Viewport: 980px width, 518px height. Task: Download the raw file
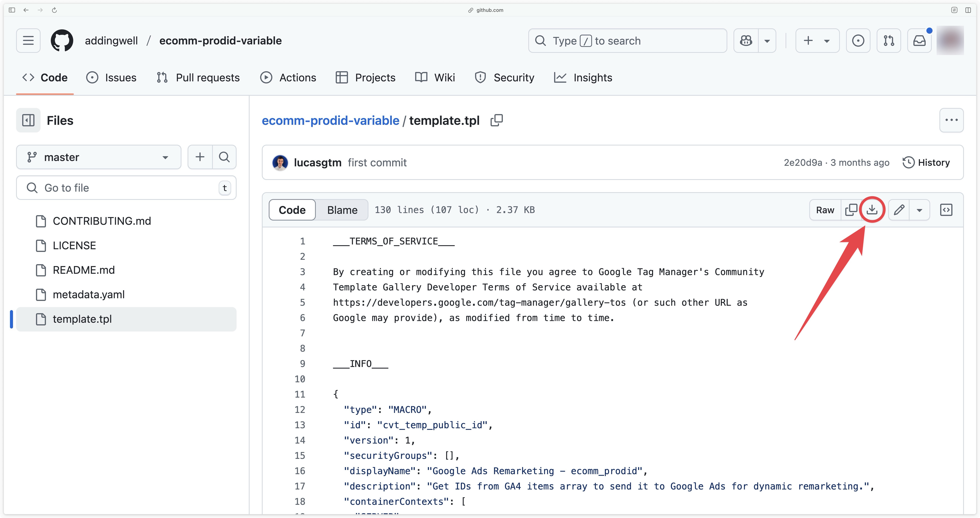click(872, 210)
